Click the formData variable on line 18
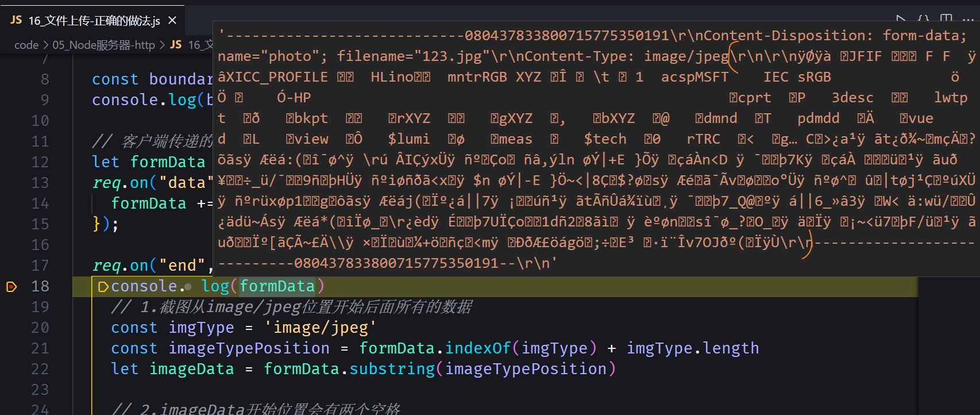The width and height of the screenshot is (980, 415). click(x=277, y=286)
